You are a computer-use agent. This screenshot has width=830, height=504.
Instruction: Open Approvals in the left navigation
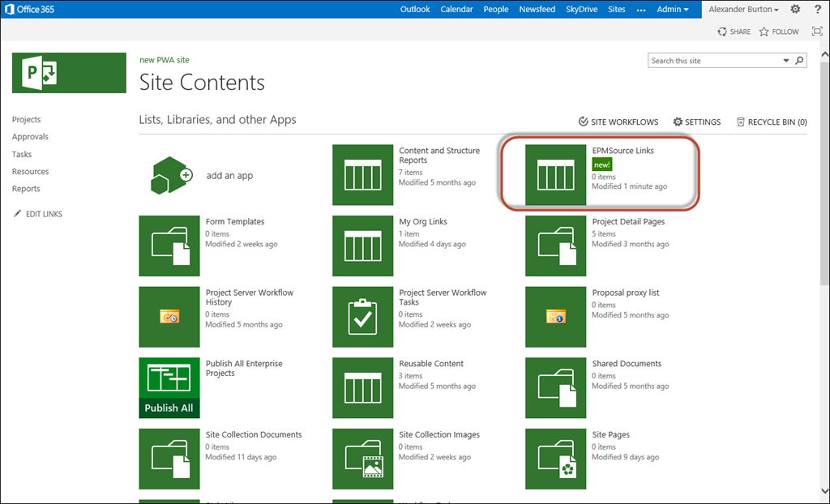pyautogui.click(x=30, y=137)
